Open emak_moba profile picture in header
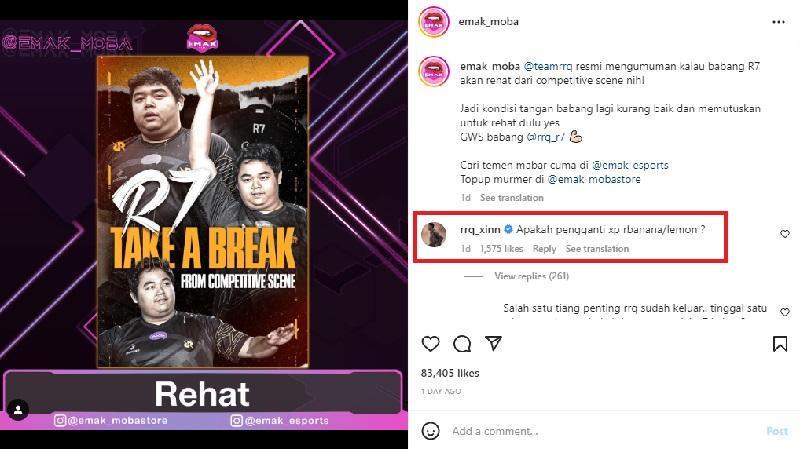This screenshot has height=449, width=800. click(x=434, y=22)
